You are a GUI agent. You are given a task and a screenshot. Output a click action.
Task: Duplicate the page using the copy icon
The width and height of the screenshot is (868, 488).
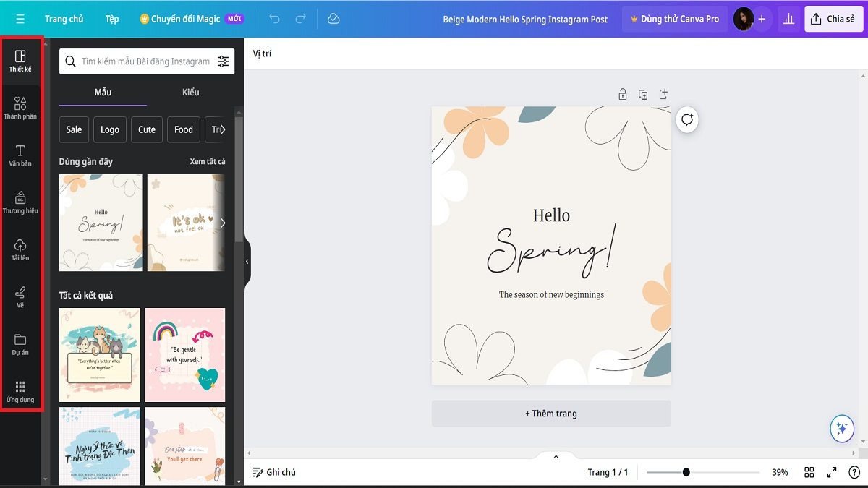click(644, 94)
